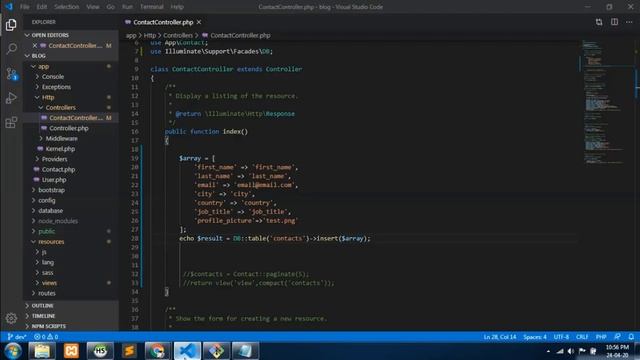Change file encoding UTF-8
The image size is (640, 360).
(x=561, y=337)
